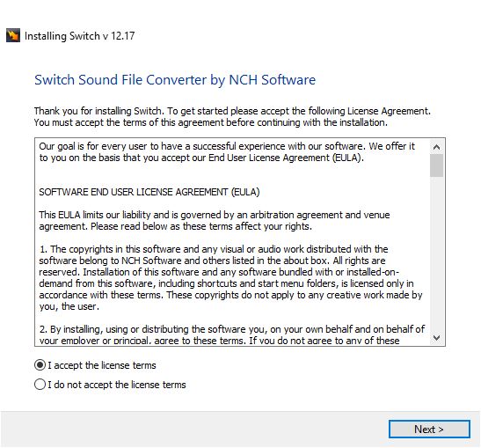Click the license scrollbar down arrow
The image size is (481, 448).
click(x=436, y=338)
